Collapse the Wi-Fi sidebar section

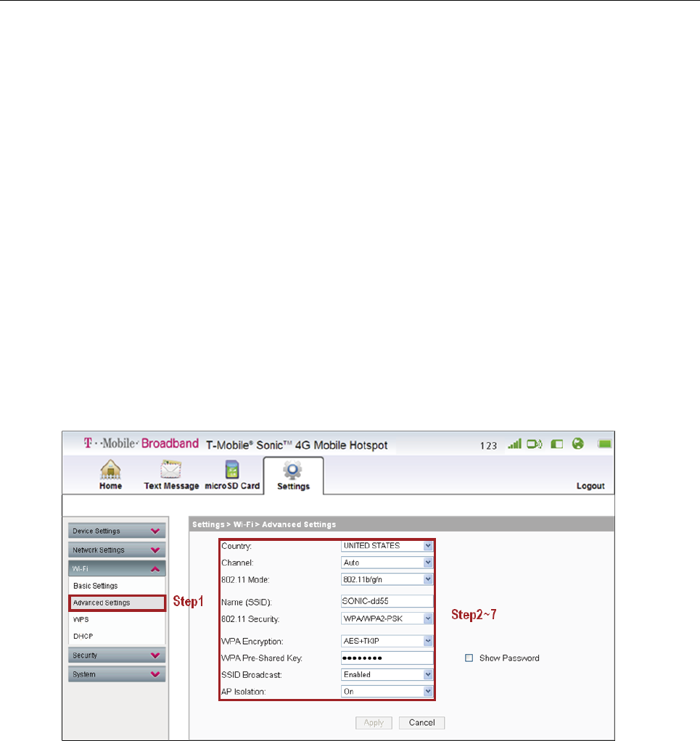[x=117, y=568]
